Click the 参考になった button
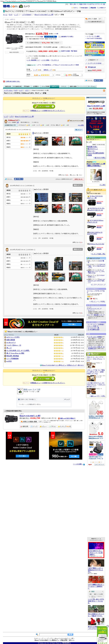The width and height of the screenshot is (109, 644). pos(78,179)
